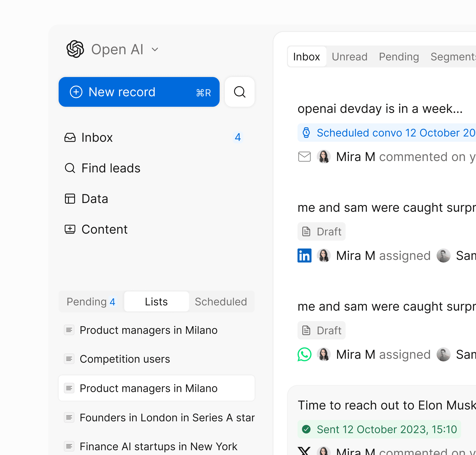This screenshot has height=455, width=476.
Task: Expand the Open AI workspace chevron
Action: tap(155, 50)
